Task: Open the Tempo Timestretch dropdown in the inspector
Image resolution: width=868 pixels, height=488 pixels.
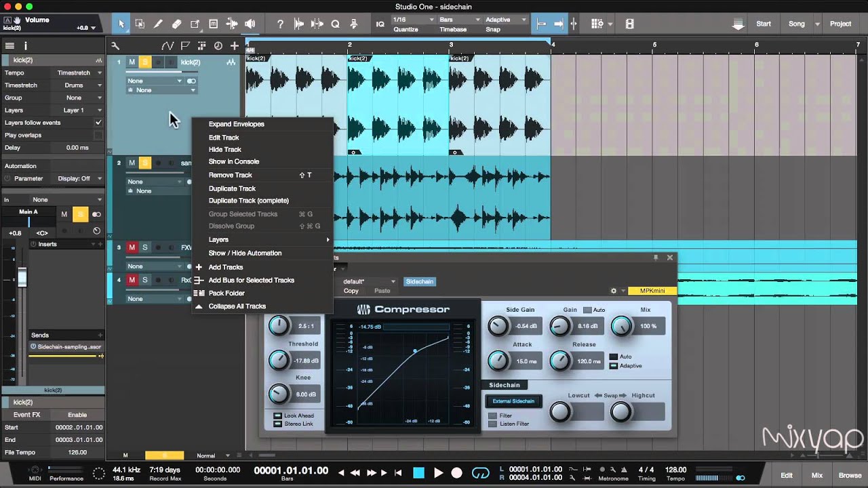Action: click(x=78, y=73)
